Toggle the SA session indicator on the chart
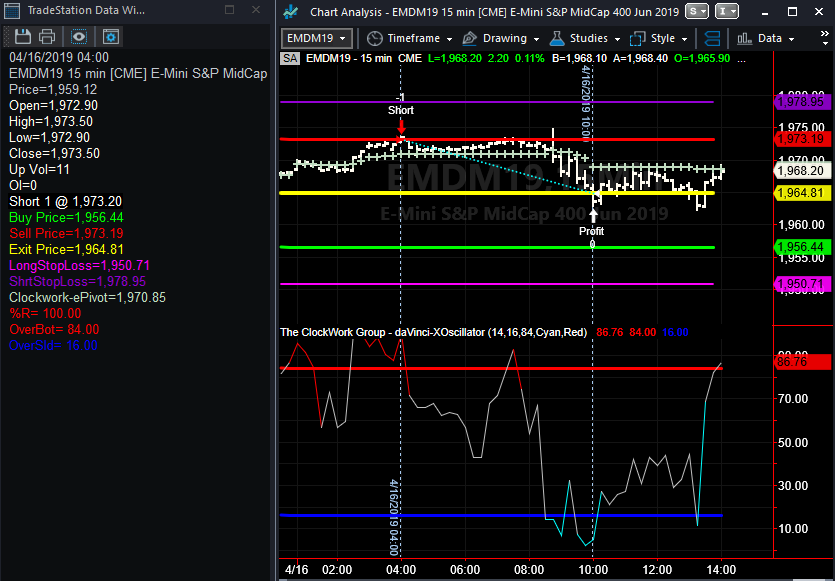This screenshot has height=581, width=835. click(x=289, y=59)
